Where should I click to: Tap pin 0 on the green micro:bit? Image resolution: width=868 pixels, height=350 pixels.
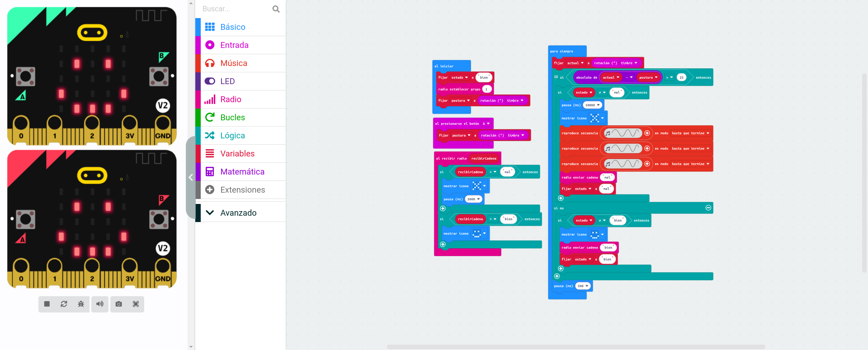tap(21, 130)
